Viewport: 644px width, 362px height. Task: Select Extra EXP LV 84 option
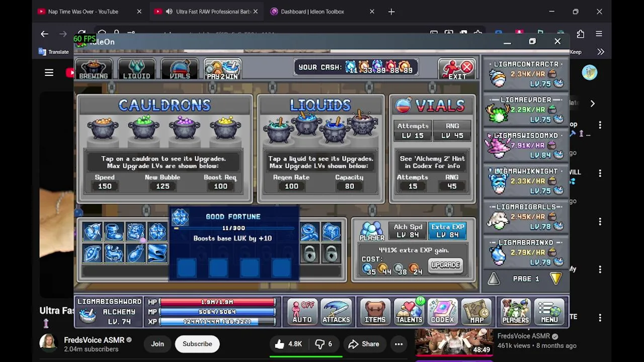pyautogui.click(x=447, y=231)
